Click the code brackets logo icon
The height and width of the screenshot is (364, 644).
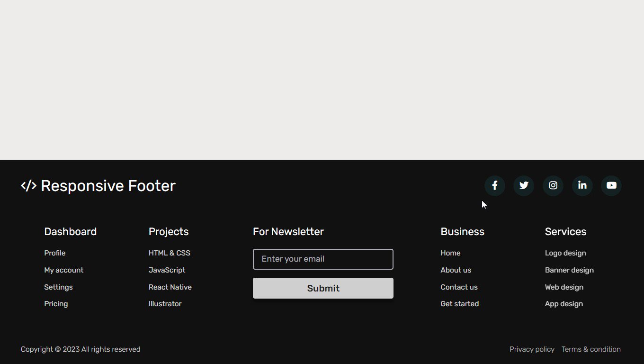29,186
